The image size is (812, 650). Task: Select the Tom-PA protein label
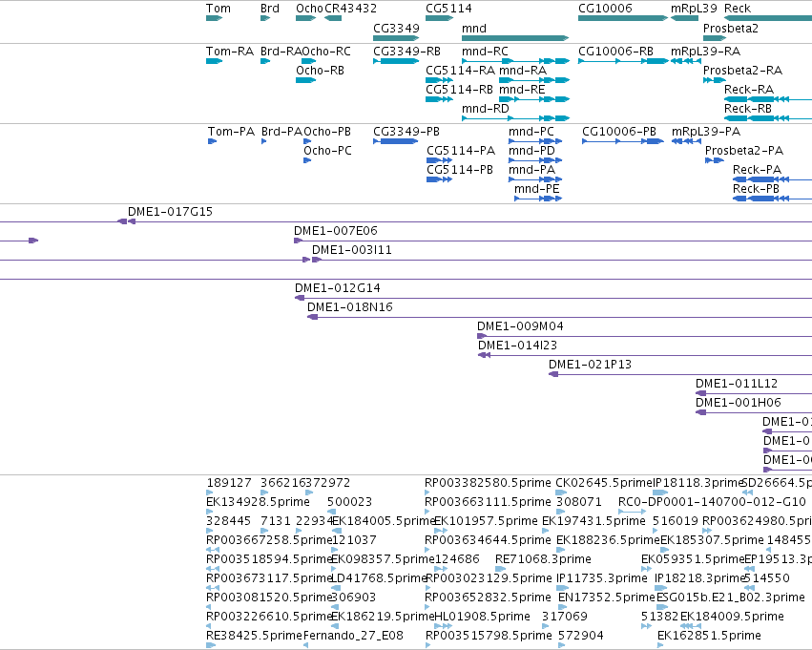click(231, 132)
